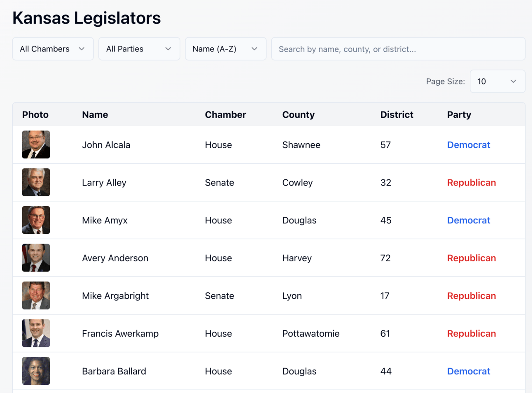Open Mike Amyx's portrait photo

tap(36, 220)
